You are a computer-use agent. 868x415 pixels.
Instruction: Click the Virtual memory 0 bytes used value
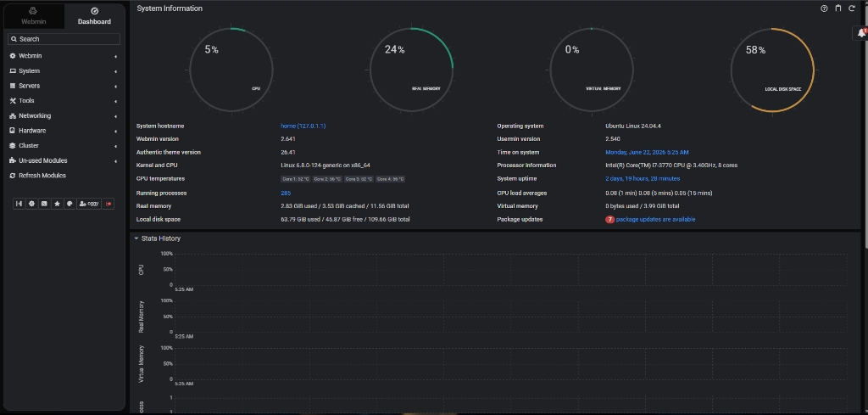coord(643,206)
